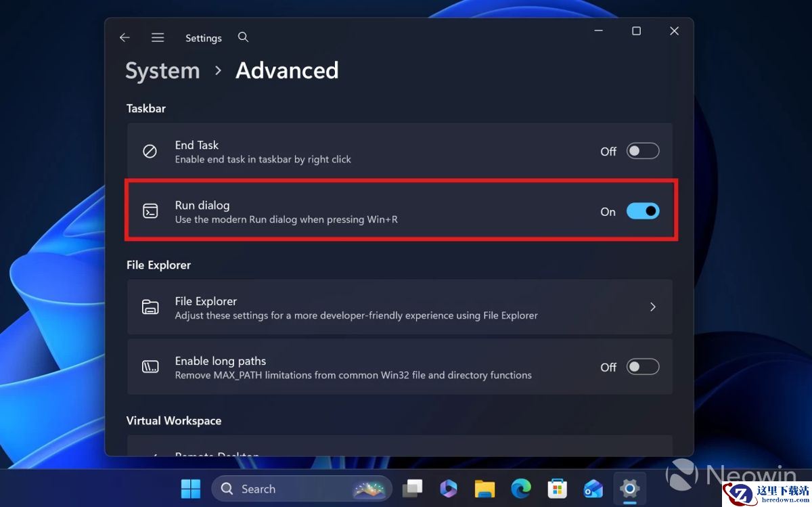The width and height of the screenshot is (812, 507).
Task: Toggle the End Task switch
Action: [x=643, y=151]
